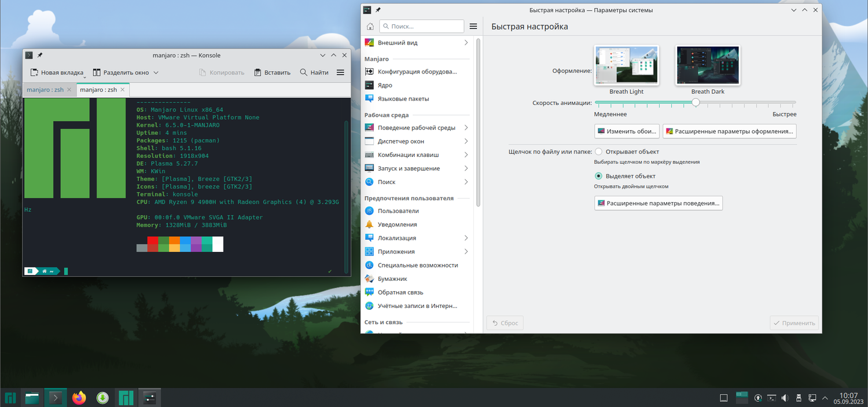The width and height of the screenshot is (868, 407).
Task: Click Konsole terminal icon in taskbar
Action: [56, 398]
